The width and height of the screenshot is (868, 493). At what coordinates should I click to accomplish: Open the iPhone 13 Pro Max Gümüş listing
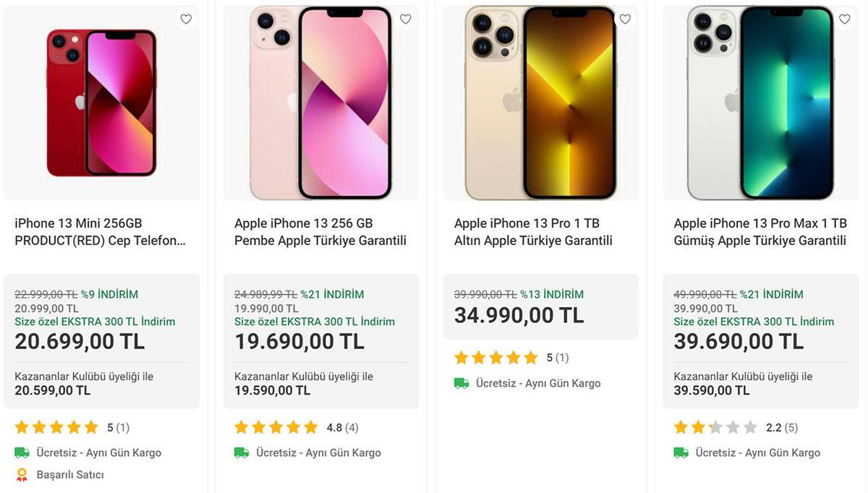(x=759, y=231)
